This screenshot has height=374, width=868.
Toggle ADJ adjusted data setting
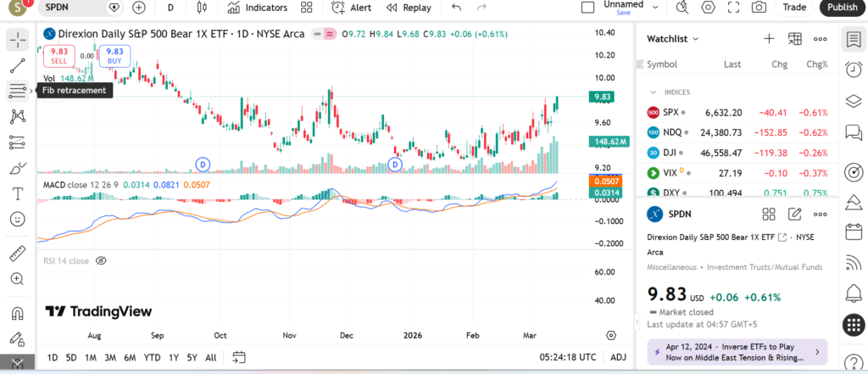click(x=618, y=357)
